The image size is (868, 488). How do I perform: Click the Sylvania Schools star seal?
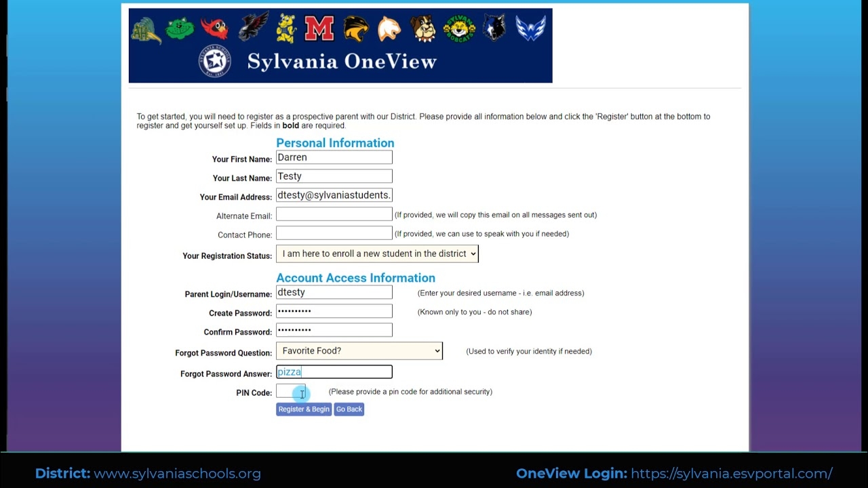click(x=215, y=62)
